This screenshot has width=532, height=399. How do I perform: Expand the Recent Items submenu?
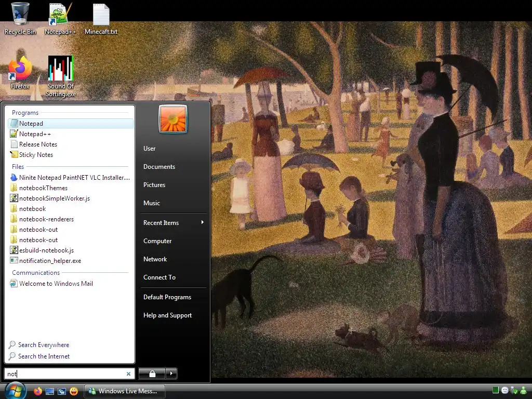(x=174, y=223)
